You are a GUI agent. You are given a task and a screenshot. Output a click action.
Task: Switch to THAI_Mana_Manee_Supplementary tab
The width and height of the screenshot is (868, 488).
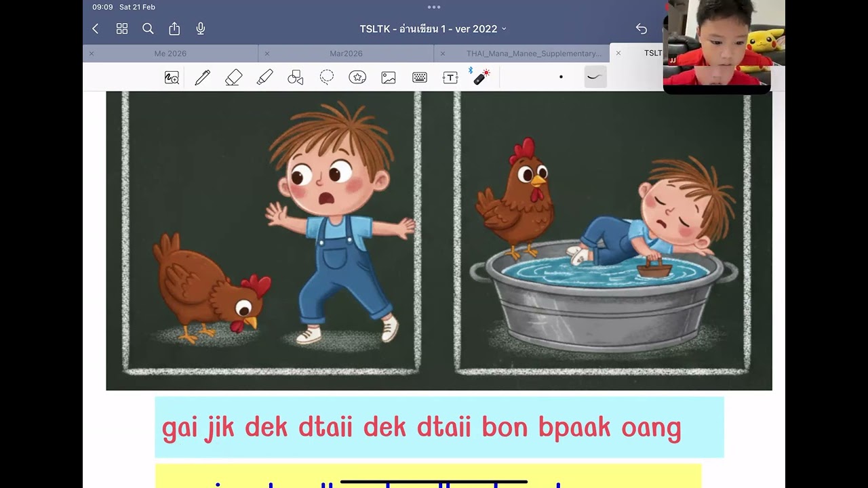[534, 53]
